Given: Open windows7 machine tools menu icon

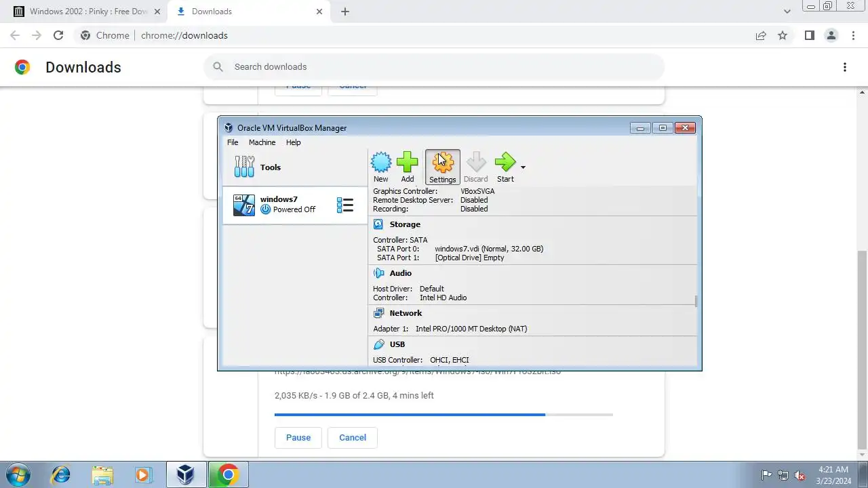Looking at the screenshot, I should [x=345, y=205].
